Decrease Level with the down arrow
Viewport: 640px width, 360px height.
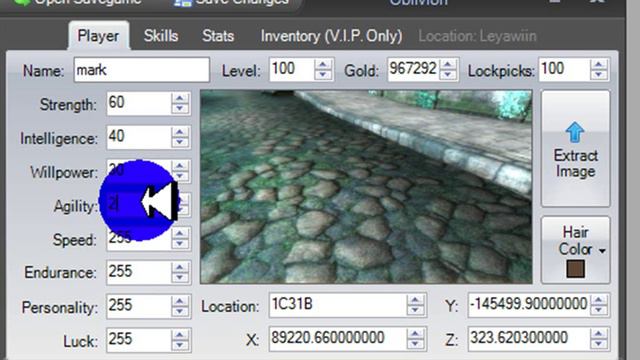click(x=323, y=75)
